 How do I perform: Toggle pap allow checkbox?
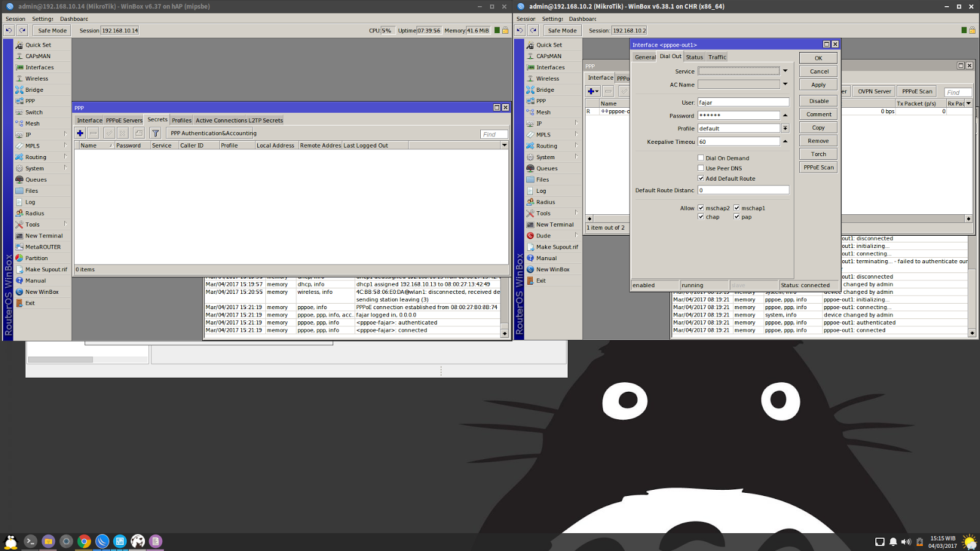click(x=737, y=217)
